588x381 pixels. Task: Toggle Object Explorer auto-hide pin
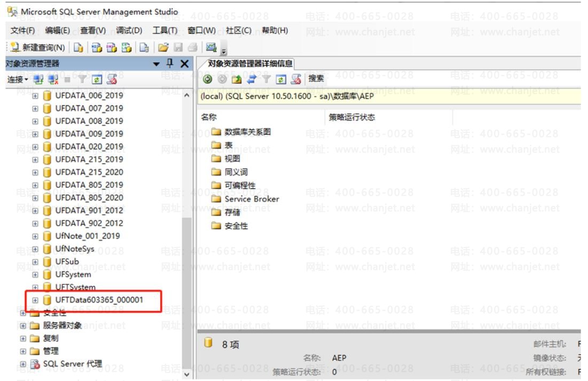[x=170, y=63]
